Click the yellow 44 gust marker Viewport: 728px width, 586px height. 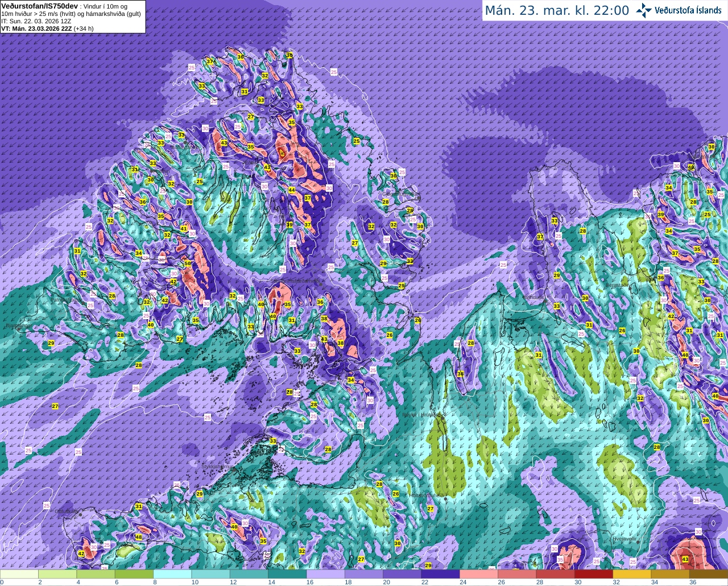coord(292,190)
